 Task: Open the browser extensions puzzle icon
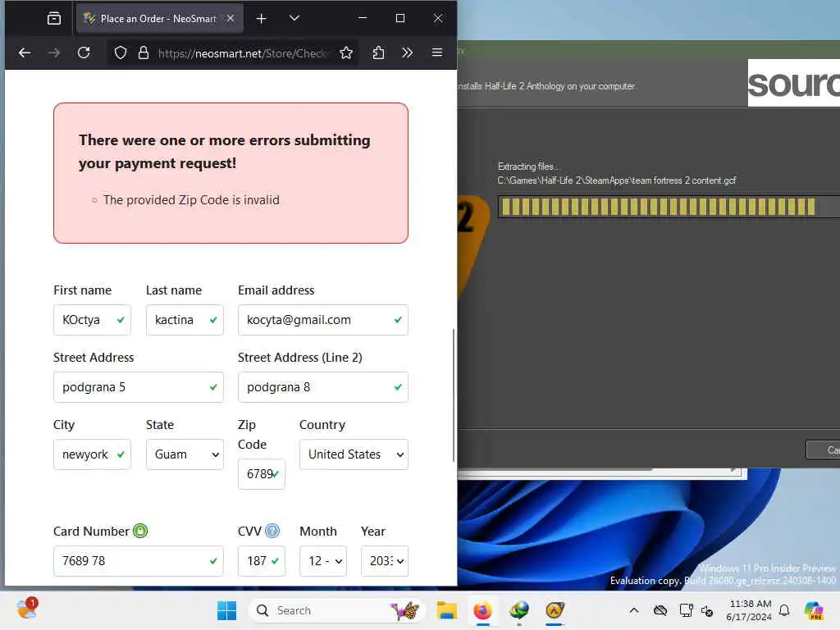pos(378,52)
